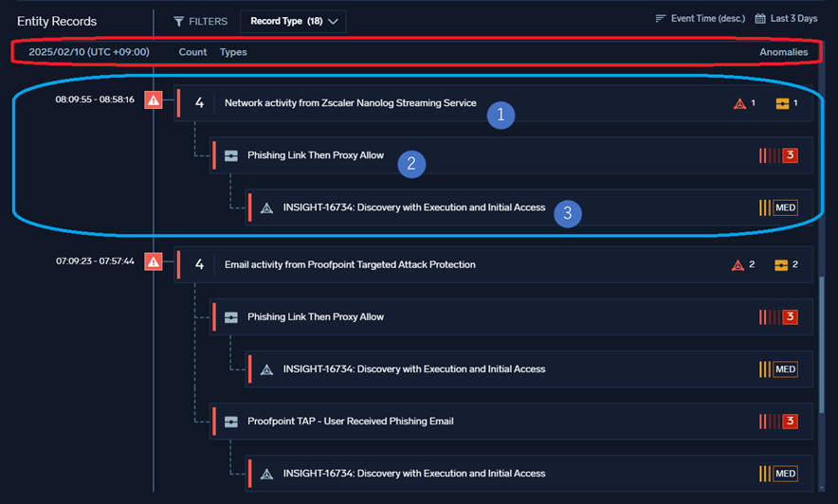Click the MED badge in the first INSIGHT-16734 row

(785, 207)
